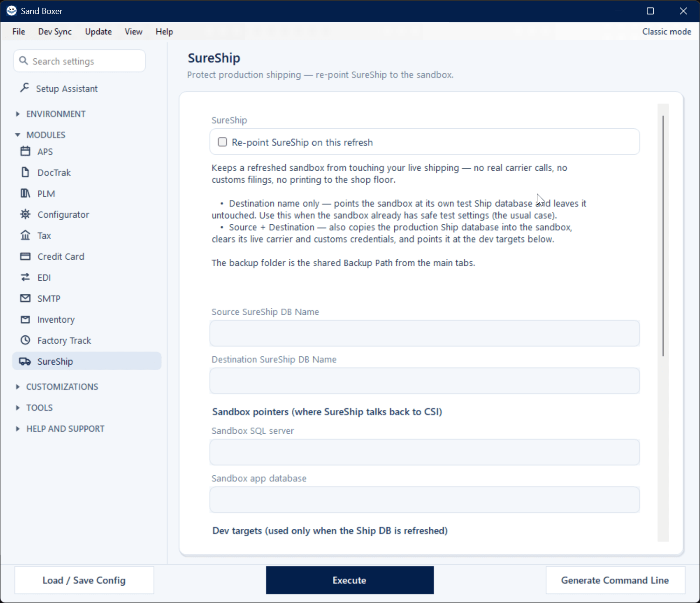Click the Setup Assistant wrench icon
Screen dimensions: 700x603
pyautogui.click(x=25, y=88)
